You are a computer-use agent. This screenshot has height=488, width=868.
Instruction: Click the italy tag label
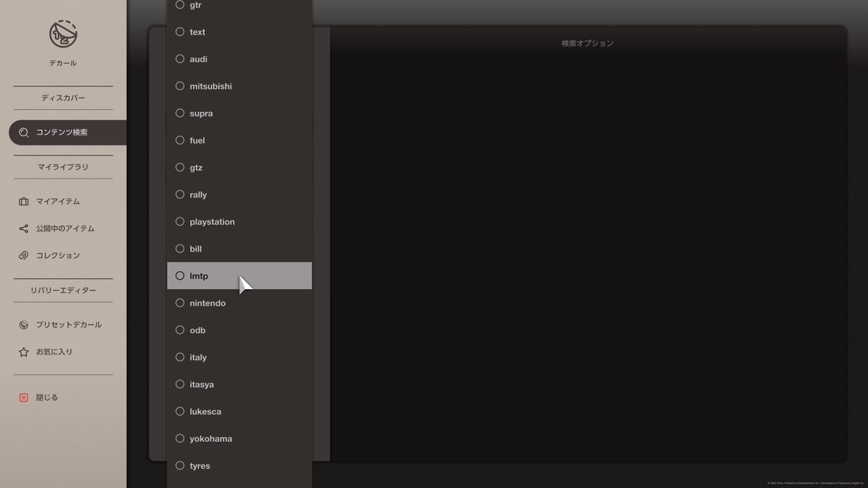198,357
